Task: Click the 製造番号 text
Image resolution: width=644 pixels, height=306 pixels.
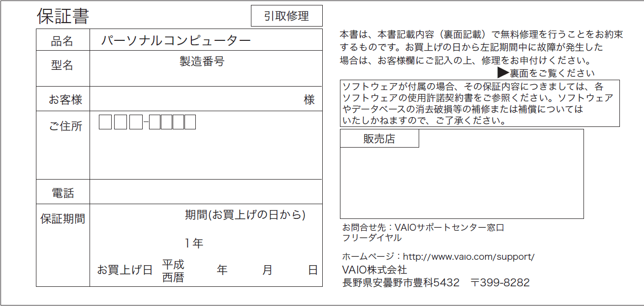Action: pyautogui.click(x=202, y=61)
